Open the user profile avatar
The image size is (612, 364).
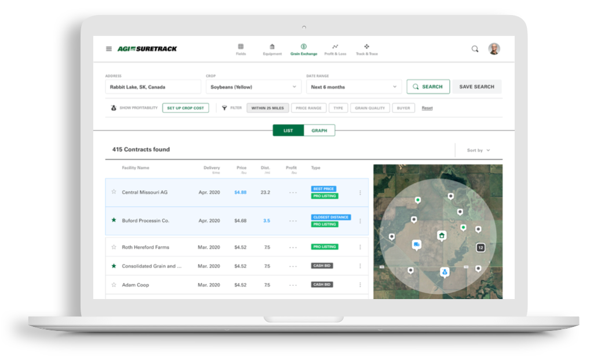point(494,49)
